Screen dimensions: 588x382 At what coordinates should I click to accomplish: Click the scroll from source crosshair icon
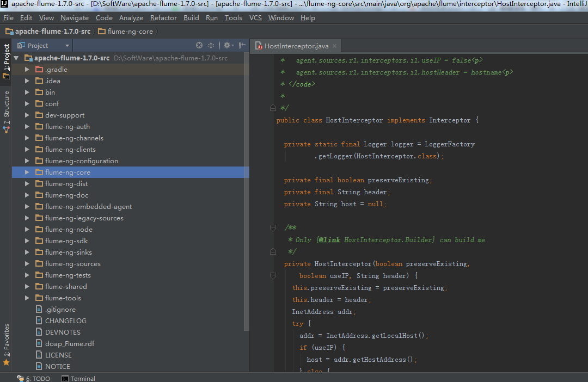tap(199, 45)
